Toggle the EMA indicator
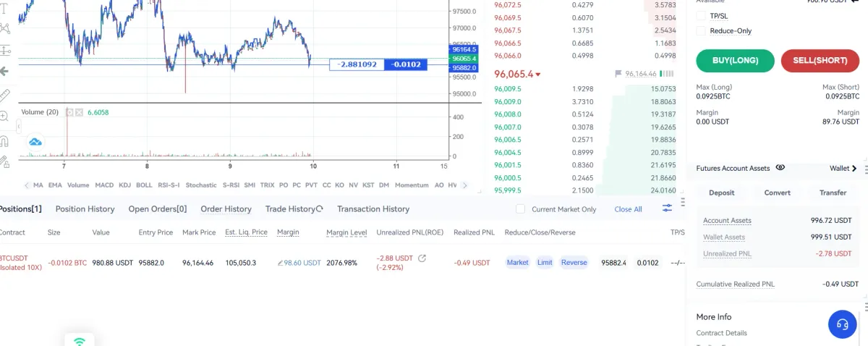The image size is (868, 346). [x=55, y=185]
